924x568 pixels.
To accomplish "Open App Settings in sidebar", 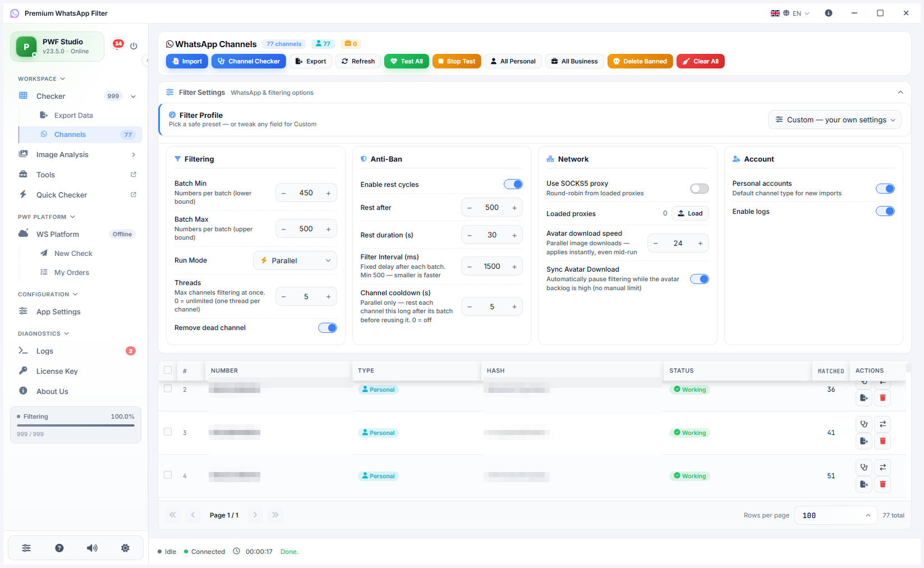I will [77, 312].
